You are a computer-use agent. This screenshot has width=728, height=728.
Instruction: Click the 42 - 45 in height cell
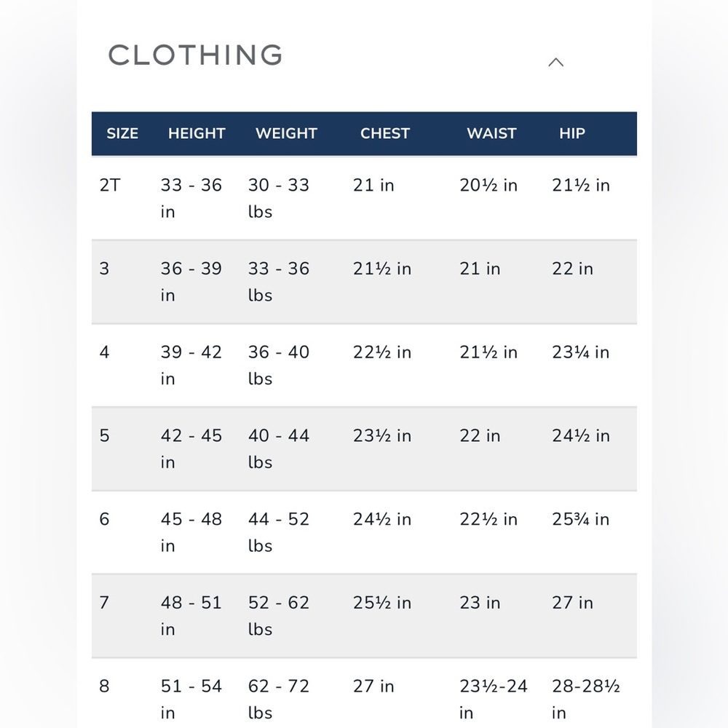pyautogui.click(x=191, y=448)
